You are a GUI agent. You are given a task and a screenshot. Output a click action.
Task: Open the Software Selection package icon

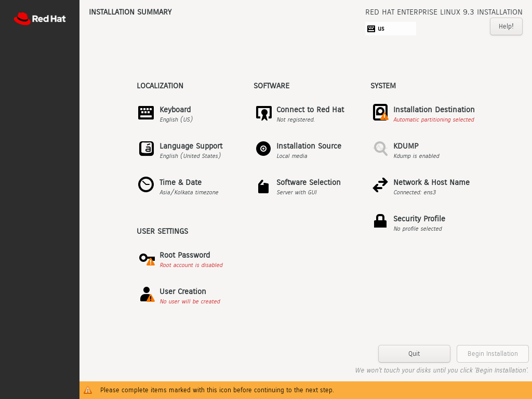point(263,187)
